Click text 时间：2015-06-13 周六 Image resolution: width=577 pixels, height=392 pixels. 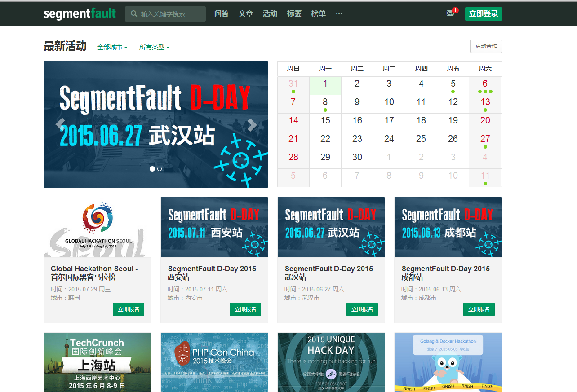(431, 289)
